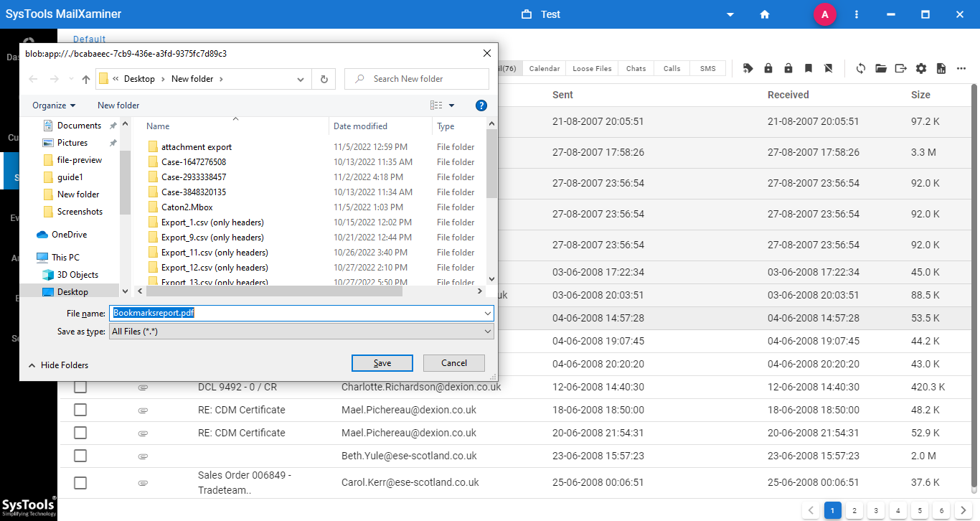Image resolution: width=980 pixels, height=521 pixels.
Task: Open the user avatar 'A' menu
Action: click(825, 14)
